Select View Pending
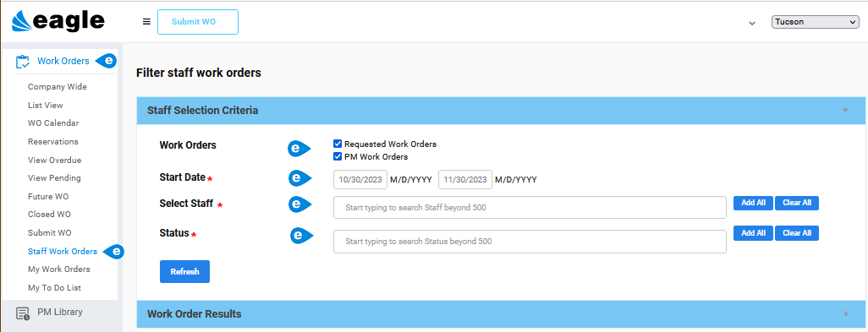The height and width of the screenshot is (332, 868). 54,178
